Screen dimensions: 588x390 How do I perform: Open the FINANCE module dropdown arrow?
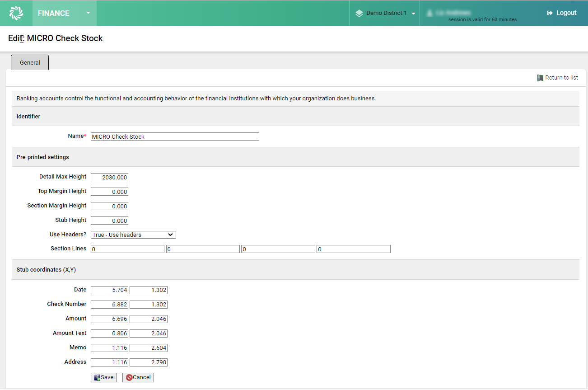coord(88,13)
